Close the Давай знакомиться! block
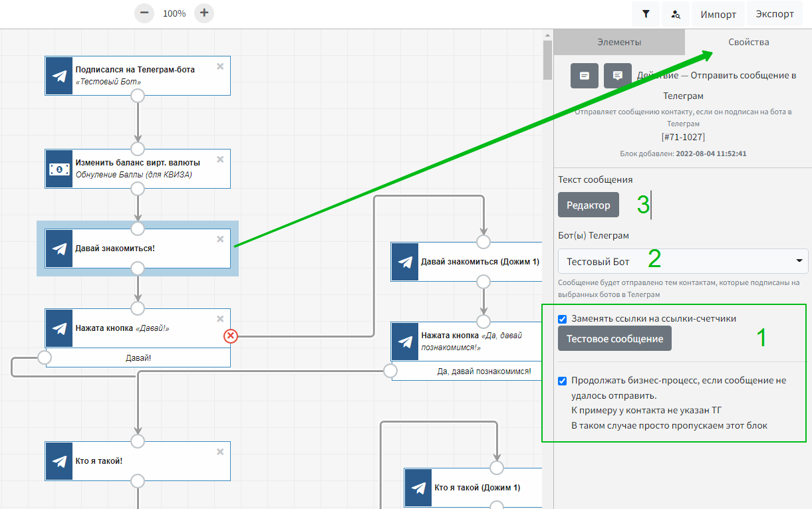Screen dimensions: 812x509 (x=220, y=239)
